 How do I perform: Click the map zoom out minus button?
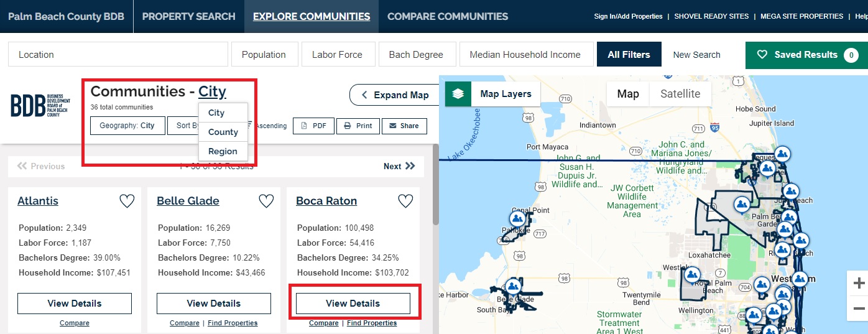[x=859, y=308]
